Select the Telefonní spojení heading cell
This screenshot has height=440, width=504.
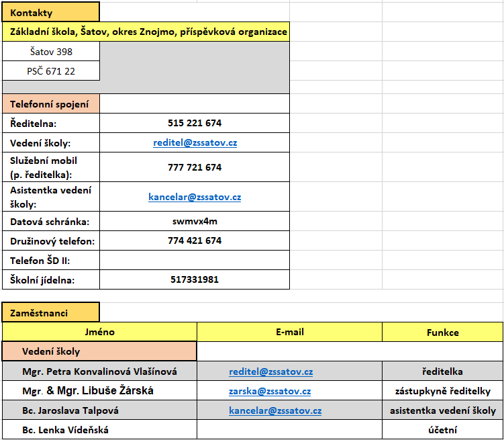tap(51, 104)
